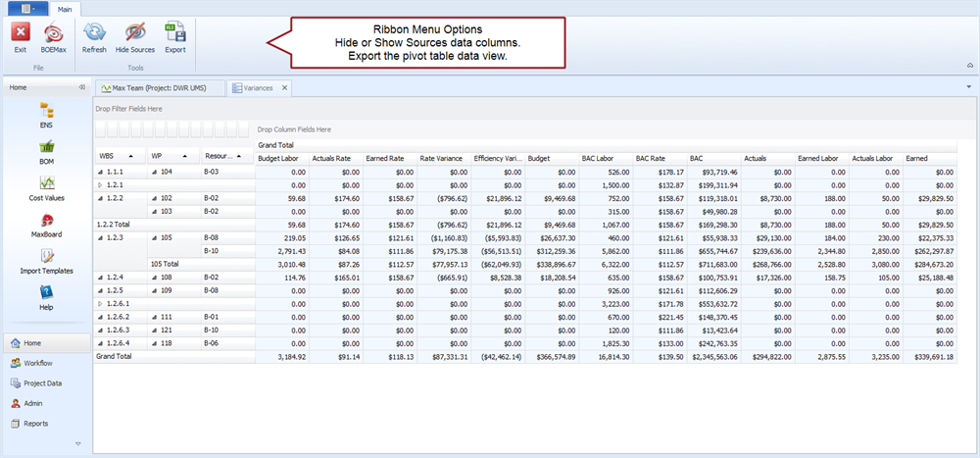Screen dimensions: 980x458
Task: Select Cost Values sidebar icon
Action: [46, 184]
